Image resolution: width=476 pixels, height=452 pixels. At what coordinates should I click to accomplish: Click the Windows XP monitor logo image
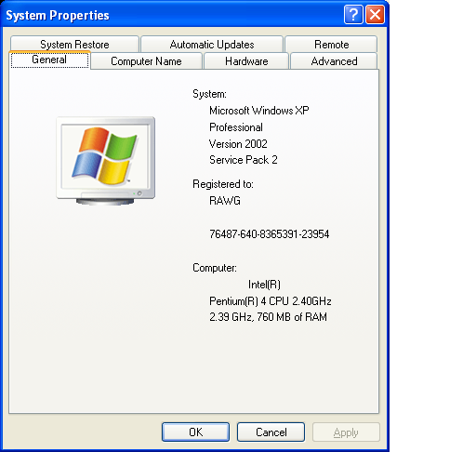pos(106,161)
